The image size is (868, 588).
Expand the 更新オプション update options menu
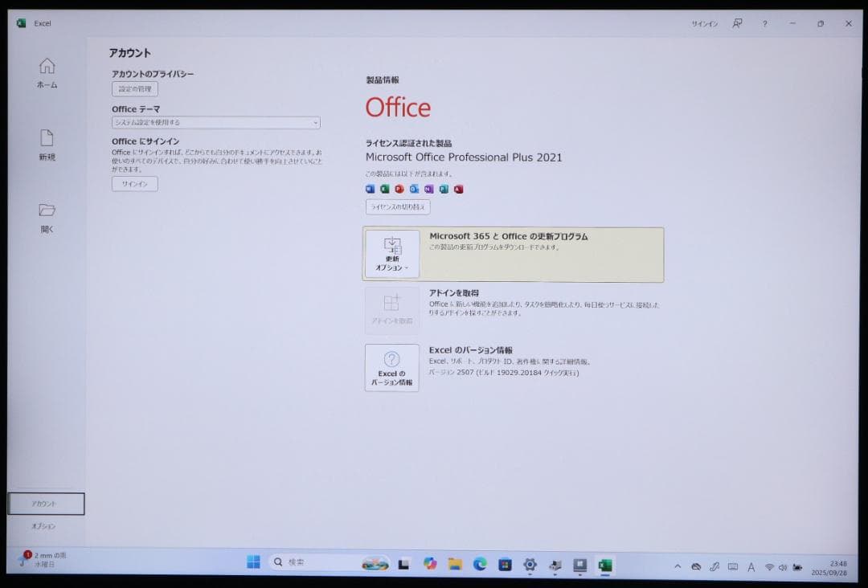point(391,254)
